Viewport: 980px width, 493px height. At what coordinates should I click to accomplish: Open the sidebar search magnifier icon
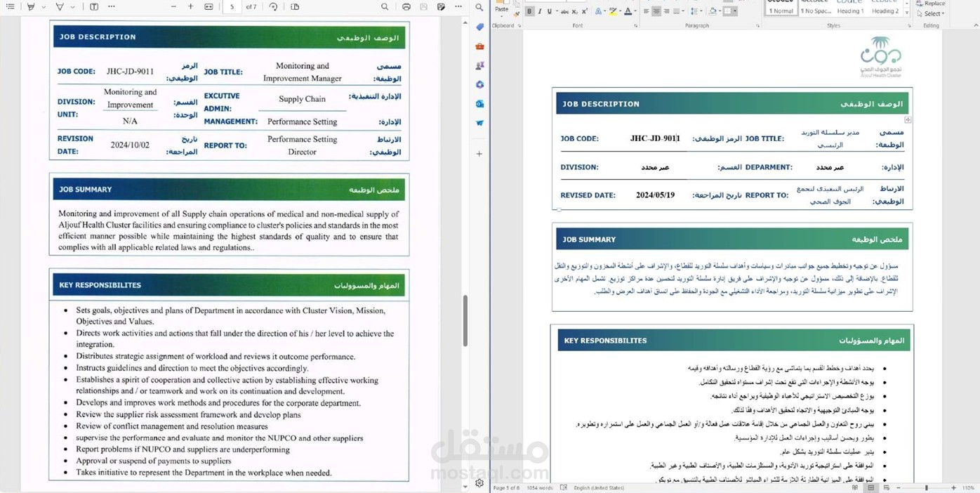(479, 7)
